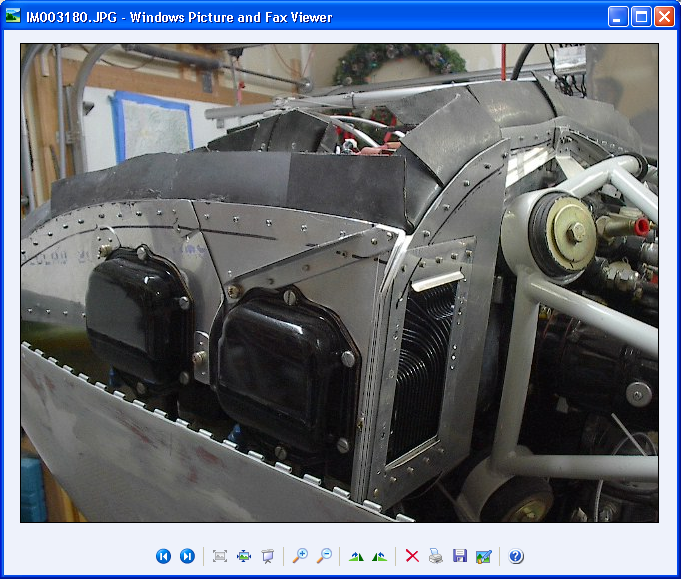Save a copy using the floppy disk icon
681x579 pixels.
click(x=460, y=556)
